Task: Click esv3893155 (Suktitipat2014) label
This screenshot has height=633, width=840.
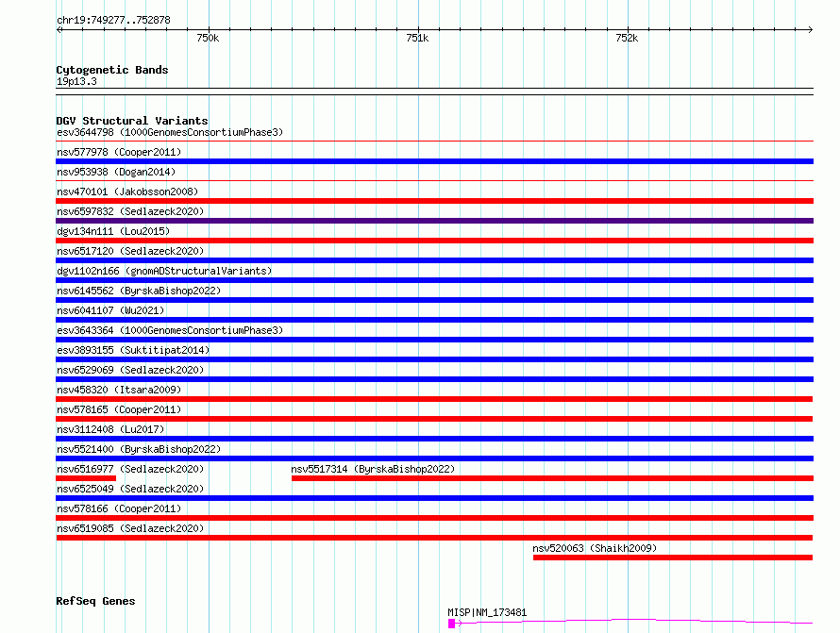Action: 133,350
